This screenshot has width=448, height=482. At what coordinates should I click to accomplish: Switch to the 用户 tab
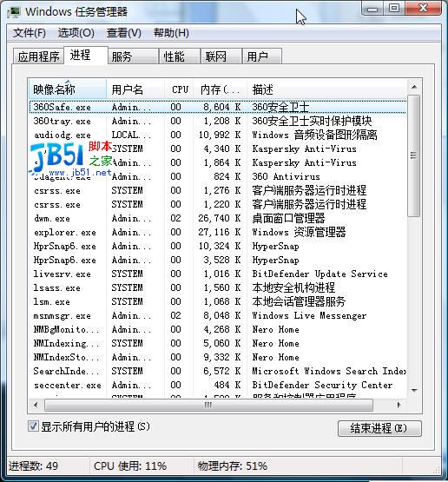262,56
